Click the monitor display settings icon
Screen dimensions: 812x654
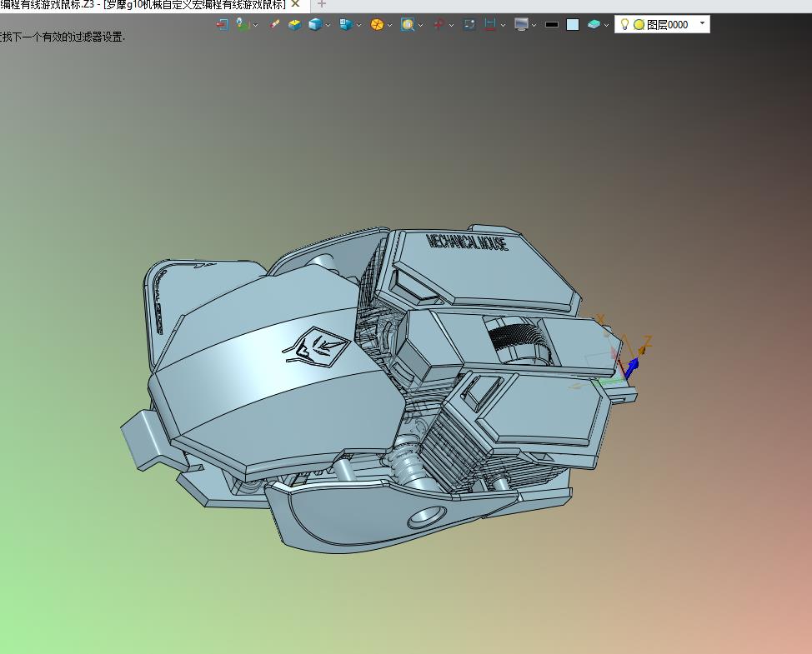[521, 24]
